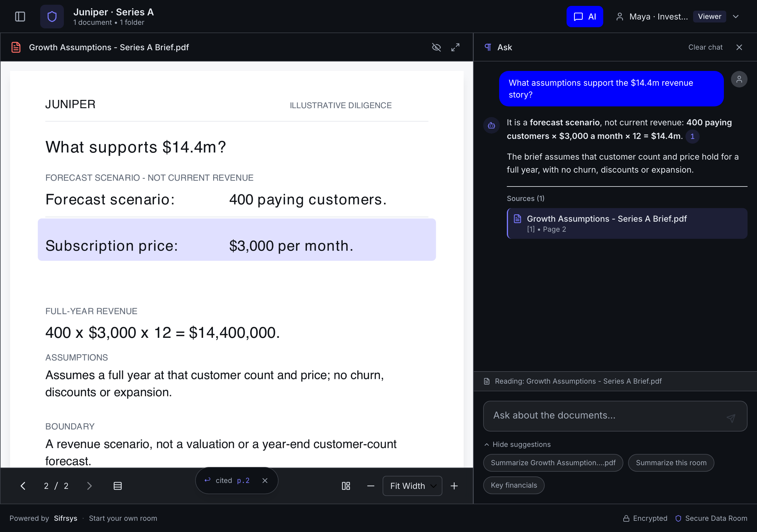Toggle the page list view icon

click(x=117, y=486)
